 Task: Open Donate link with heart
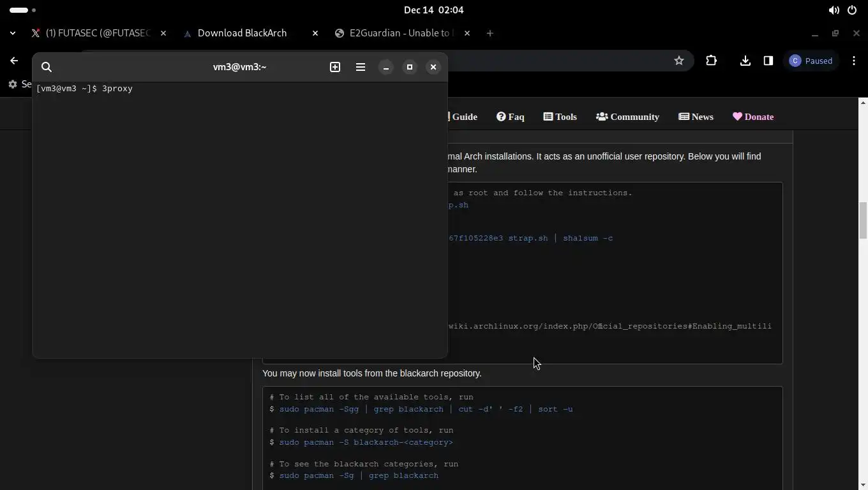tap(753, 117)
